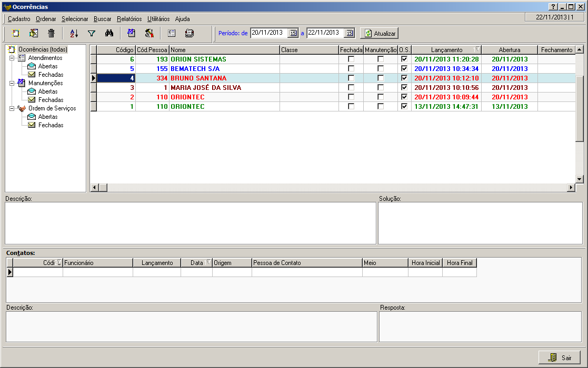Click the sort arrow on contacts Data column
The image size is (588, 368).
208,262
